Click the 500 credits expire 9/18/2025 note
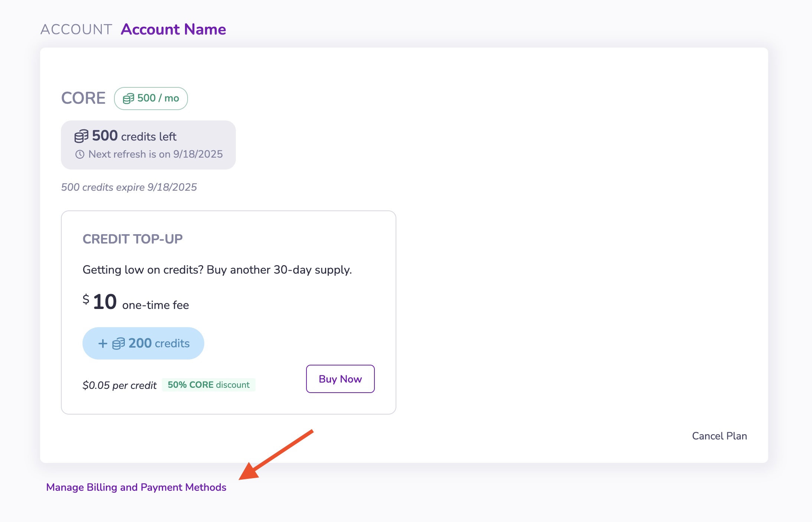Screen dimensions: 812x522 click(x=129, y=187)
